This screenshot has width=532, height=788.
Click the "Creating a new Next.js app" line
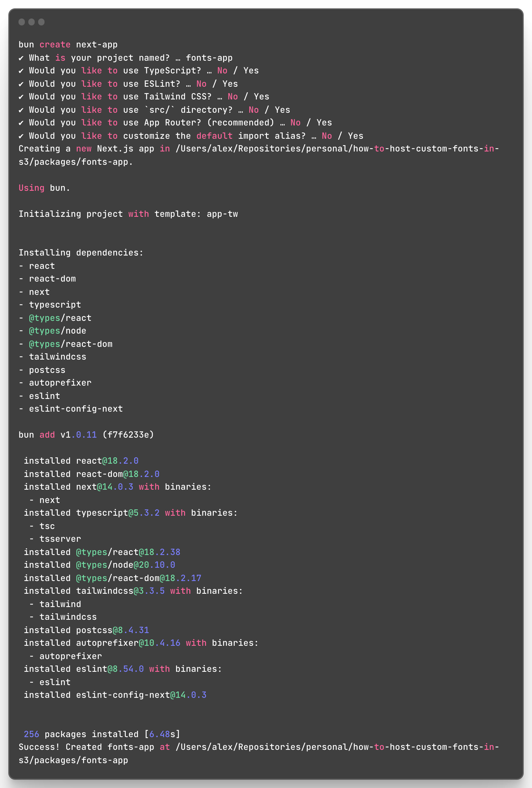pyautogui.click(x=259, y=149)
